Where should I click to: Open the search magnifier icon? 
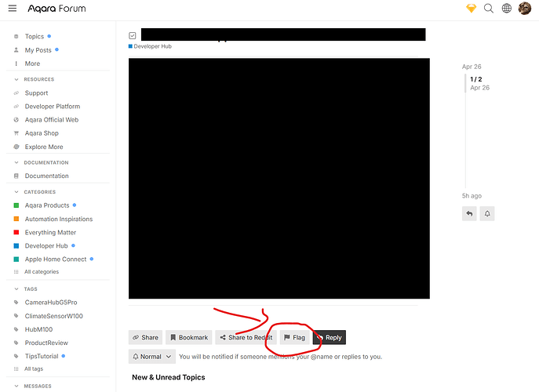tap(489, 9)
